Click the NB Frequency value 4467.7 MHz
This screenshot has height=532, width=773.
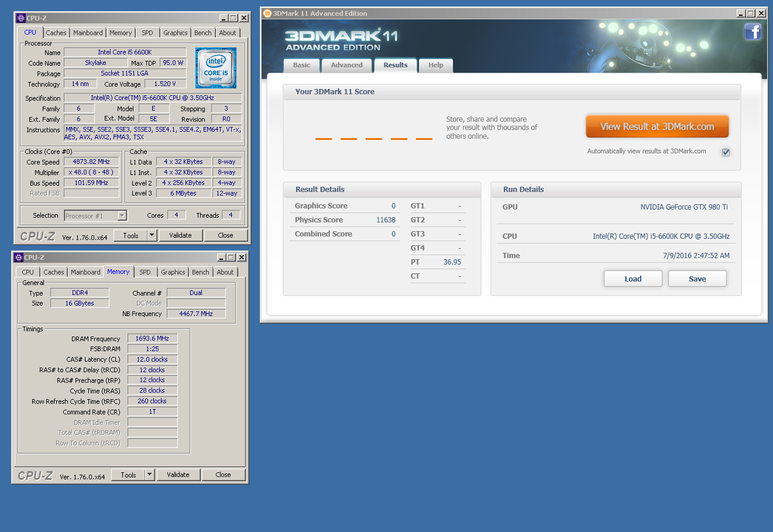(196, 314)
